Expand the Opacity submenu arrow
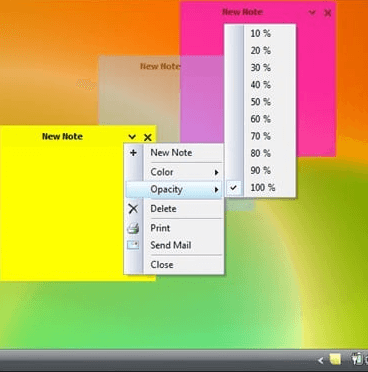This screenshot has height=372, width=368. pyautogui.click(x=216, y=190)
